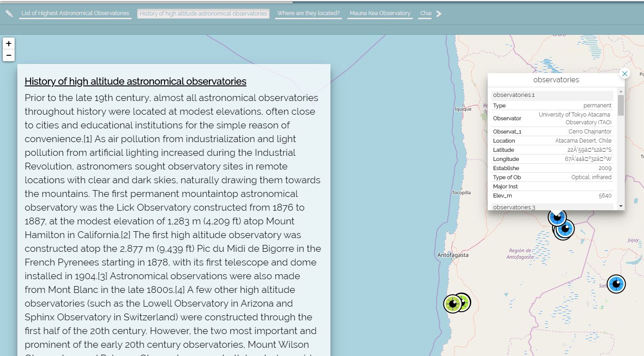The image size is (644, 356).
Task: Click the lower blue eye marker in the cluster
Action: tap(565, 229)
